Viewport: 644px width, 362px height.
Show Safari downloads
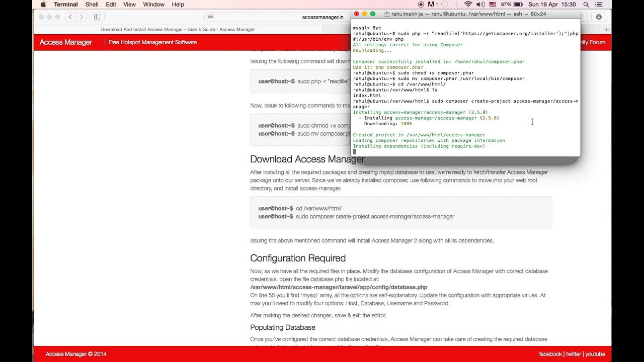click(599, 17)
